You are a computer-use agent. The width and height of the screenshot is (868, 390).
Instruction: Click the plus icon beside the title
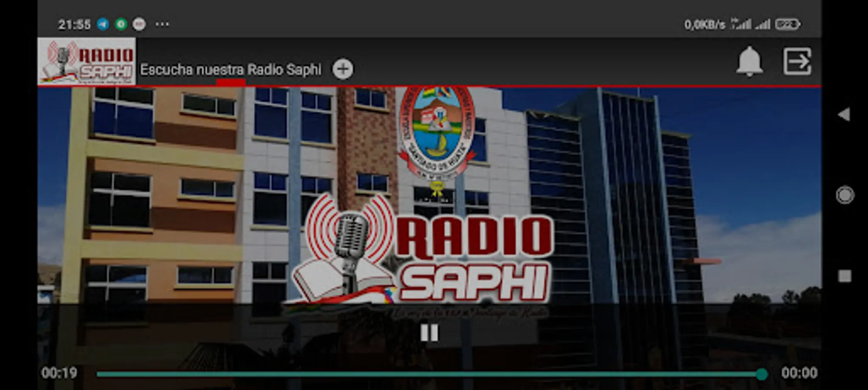[343, 69]
